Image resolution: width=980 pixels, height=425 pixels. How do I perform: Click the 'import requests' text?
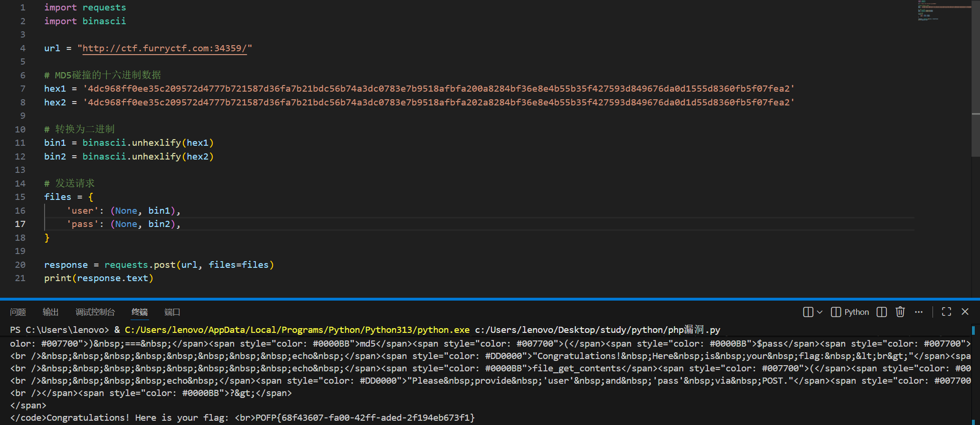click(x=85, y=8)
